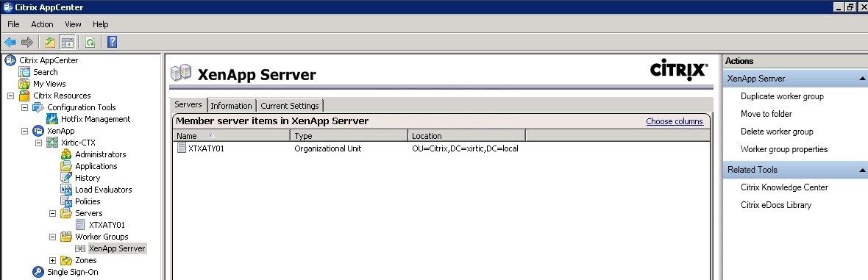Select Hotfix Management icon in tree
Screen dimensions: 868x280
pos(52,119)
